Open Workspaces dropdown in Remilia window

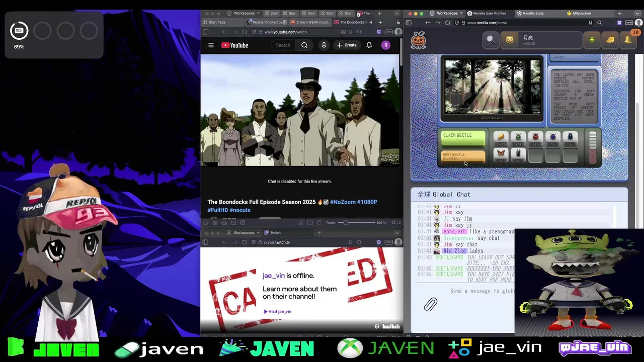[447, 13]
